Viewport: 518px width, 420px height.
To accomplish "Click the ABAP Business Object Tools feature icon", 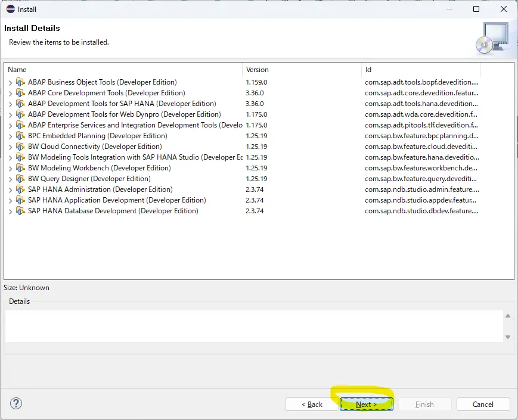I will coord(20,82).
